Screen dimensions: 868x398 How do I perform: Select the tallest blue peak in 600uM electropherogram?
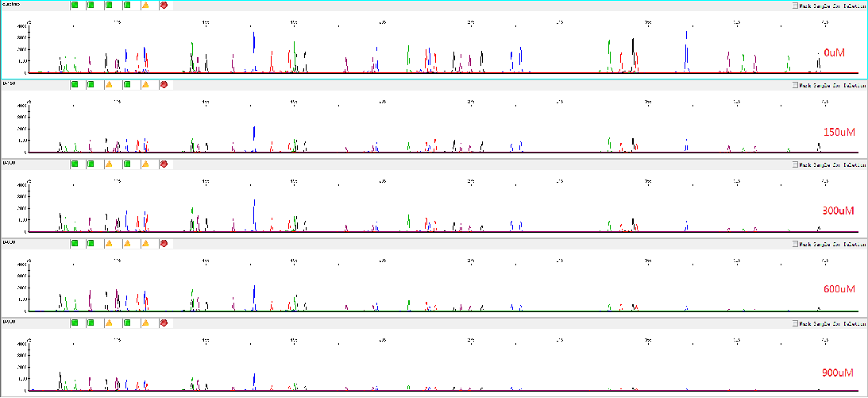[254, 298]
